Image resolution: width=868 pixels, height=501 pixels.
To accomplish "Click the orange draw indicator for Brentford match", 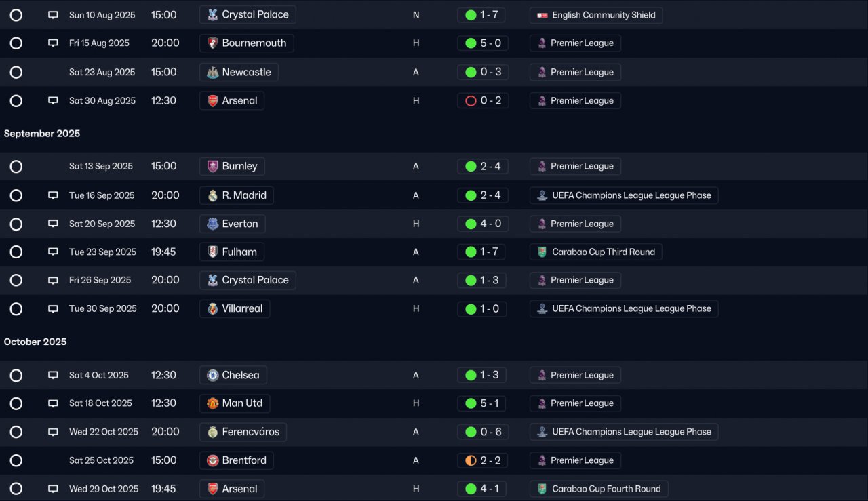I will tap(471, 460).
